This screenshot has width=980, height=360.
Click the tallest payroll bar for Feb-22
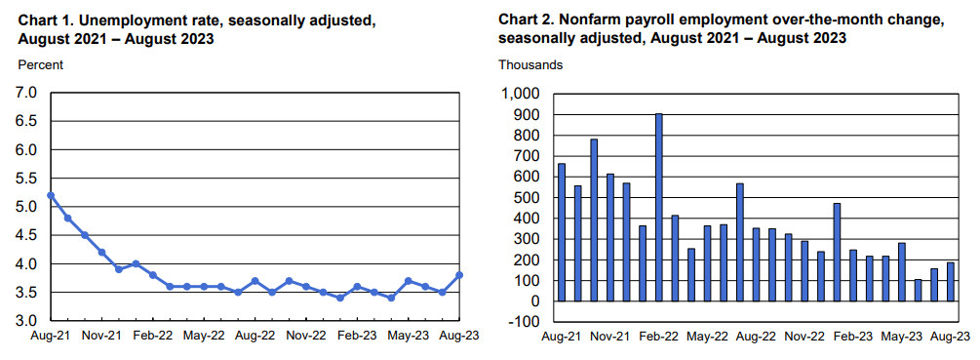tap(659, 208)
